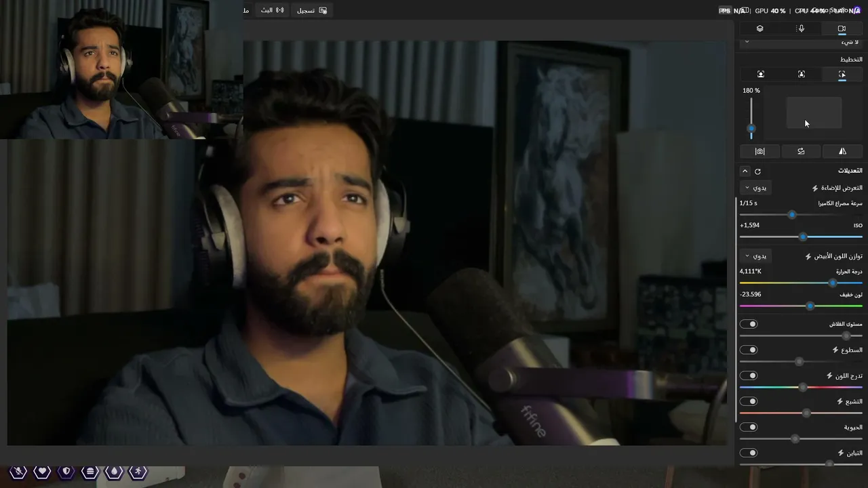The image size is (868, 488).
Task: Open white balance mode dropdown showing يدوي
Action: tap(755, 256)
